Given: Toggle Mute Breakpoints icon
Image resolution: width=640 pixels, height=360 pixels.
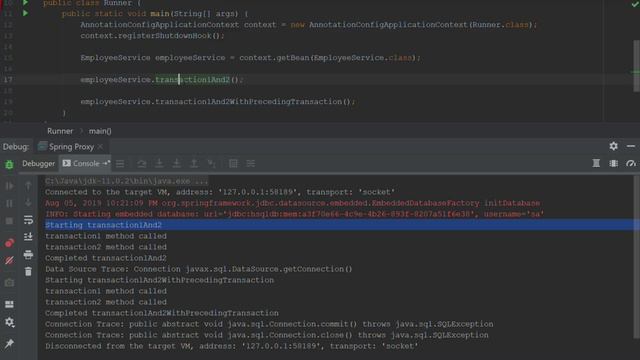Looking at the screenshot, I should (9, 260).
